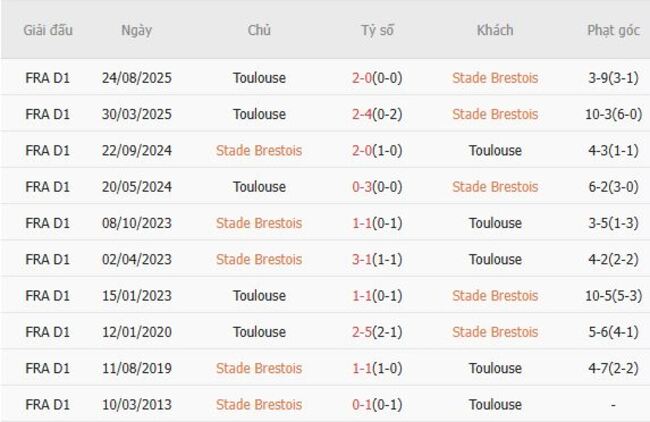Click the 0-3(0-0) score on 20/05/2024
The image size is (650, 422).
(377, 186)
